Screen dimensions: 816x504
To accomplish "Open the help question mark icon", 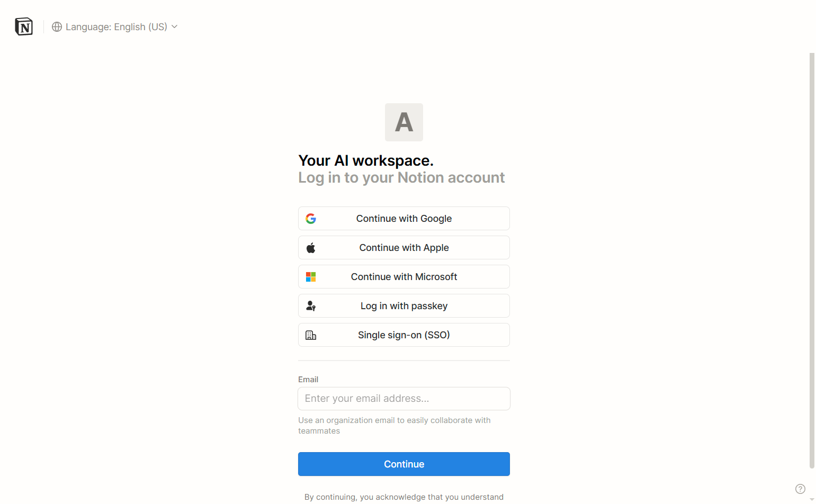I will [800, 489].
